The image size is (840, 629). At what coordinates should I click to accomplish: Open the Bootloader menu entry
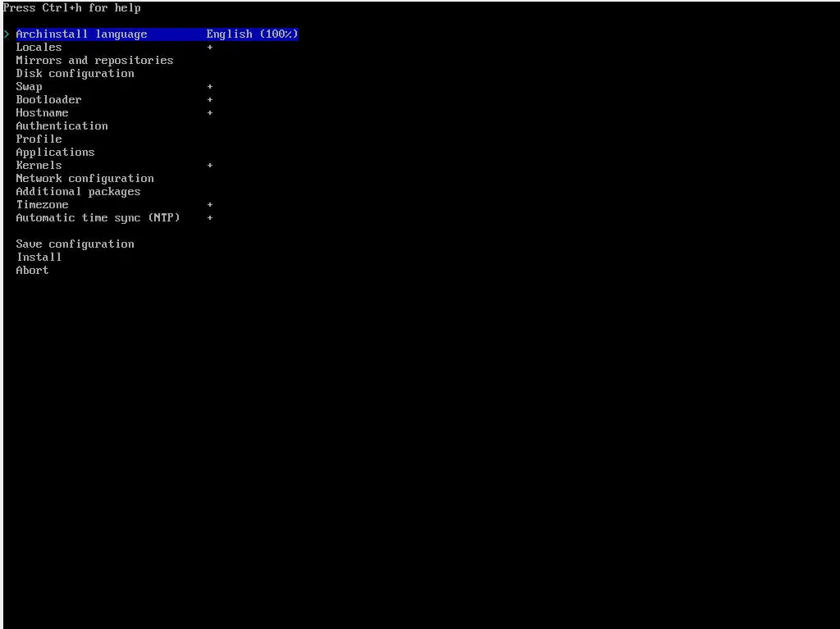point(48,100)
